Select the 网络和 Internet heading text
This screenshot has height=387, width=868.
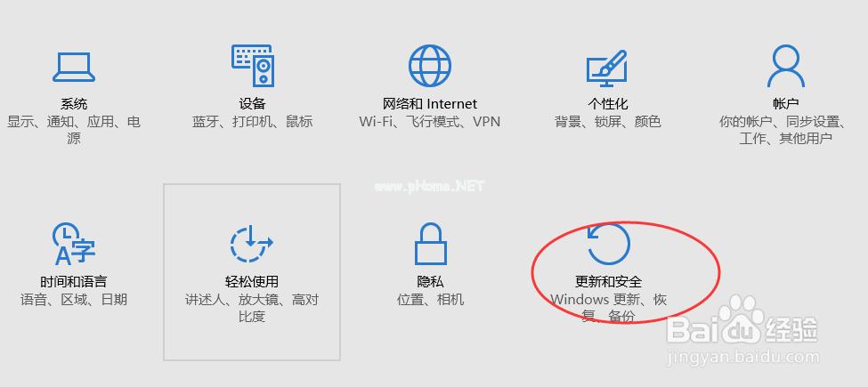430,104
